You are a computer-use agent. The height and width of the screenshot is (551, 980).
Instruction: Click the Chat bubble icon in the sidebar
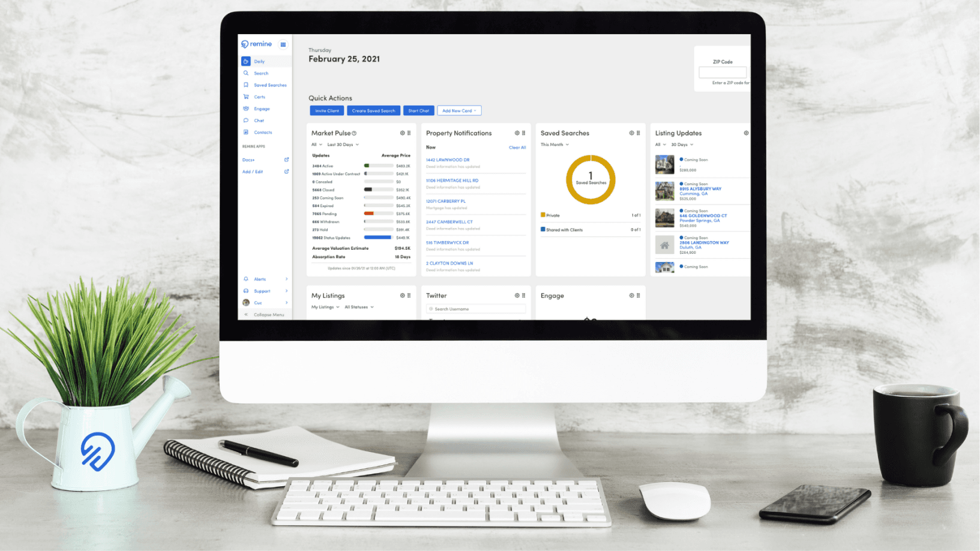tap(246, 121)
